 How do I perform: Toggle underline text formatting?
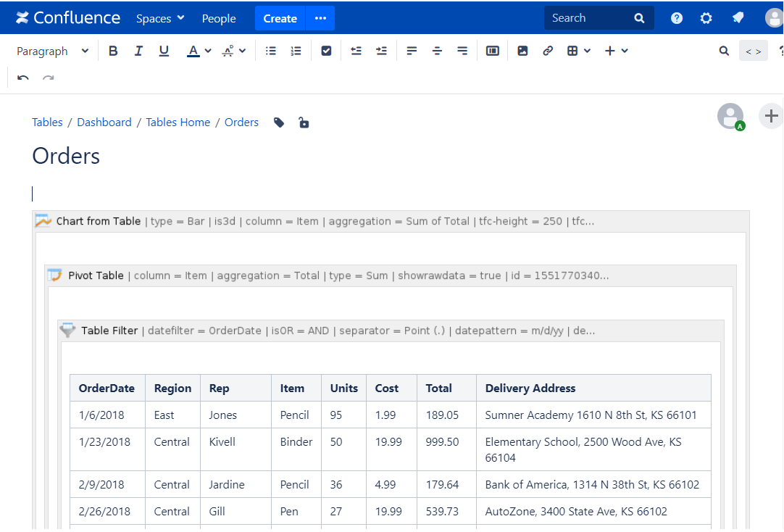[164, 51]
